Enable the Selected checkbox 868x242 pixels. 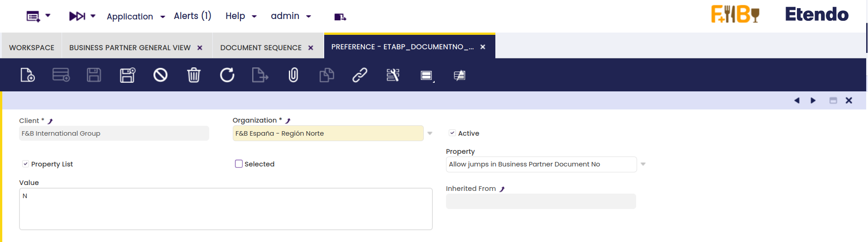239,164
